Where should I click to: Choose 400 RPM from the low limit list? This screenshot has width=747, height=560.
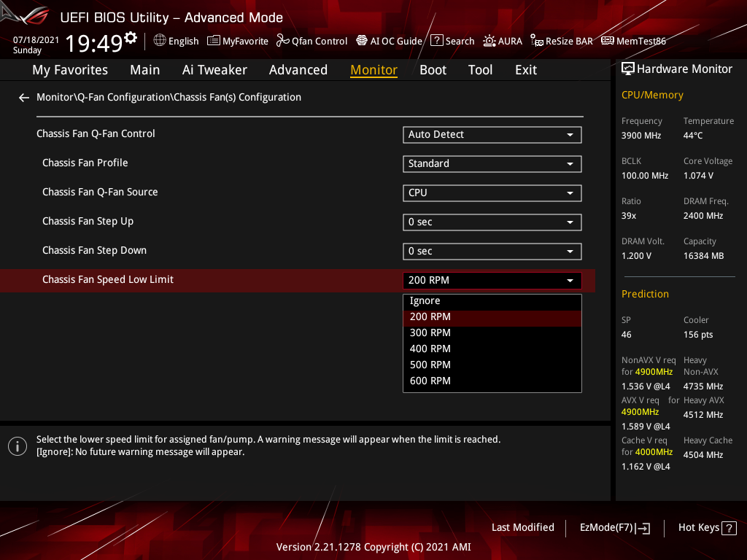(492, 349)
